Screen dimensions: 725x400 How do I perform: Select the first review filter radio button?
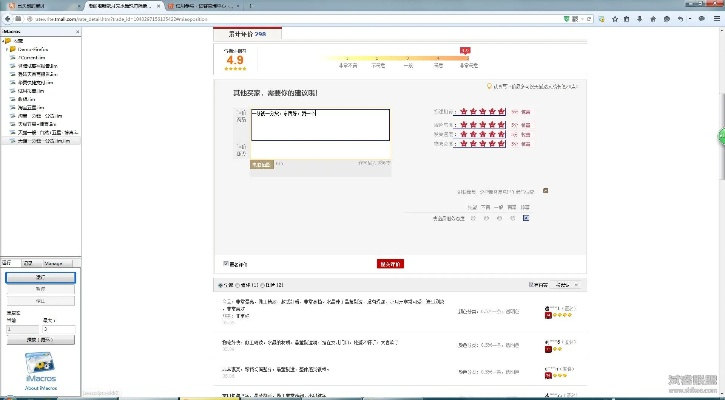point(220,285)
